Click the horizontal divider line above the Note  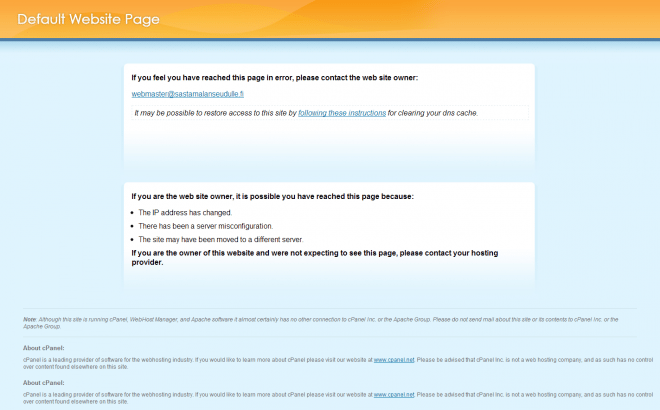tap(328, 309)
